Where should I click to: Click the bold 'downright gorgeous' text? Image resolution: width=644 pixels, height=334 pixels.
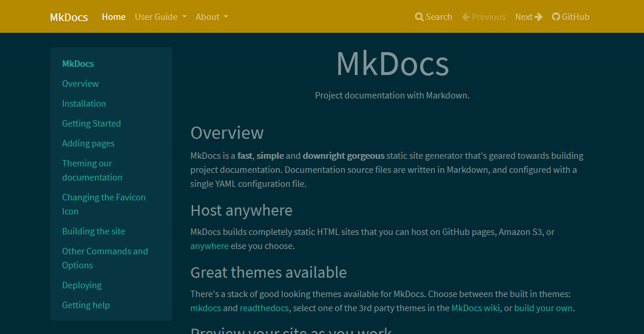tap(344, 156)
